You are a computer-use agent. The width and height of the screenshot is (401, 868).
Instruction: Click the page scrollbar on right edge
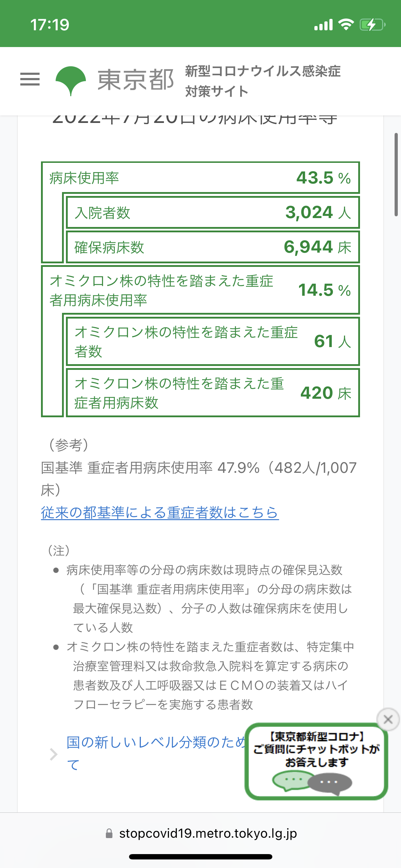(396, 175)
